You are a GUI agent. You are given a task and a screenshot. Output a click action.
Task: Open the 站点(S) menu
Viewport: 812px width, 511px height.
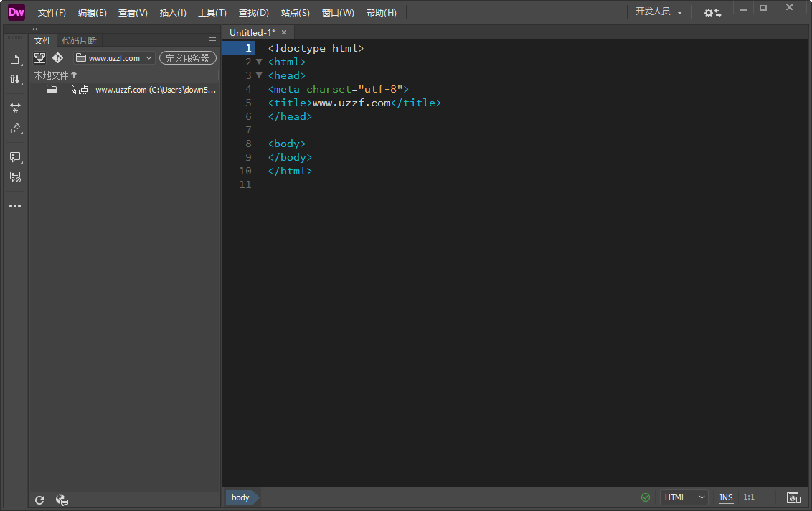tap(296, 12)
